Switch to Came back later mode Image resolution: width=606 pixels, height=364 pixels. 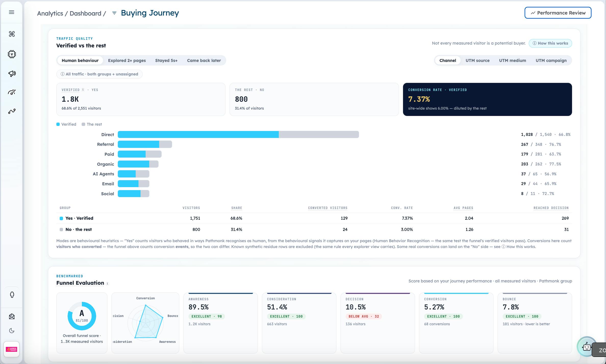click(x=204, y=60)
